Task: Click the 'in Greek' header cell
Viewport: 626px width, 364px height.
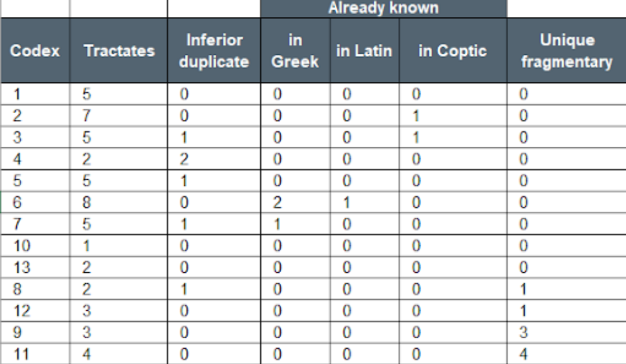Action: 295,51
